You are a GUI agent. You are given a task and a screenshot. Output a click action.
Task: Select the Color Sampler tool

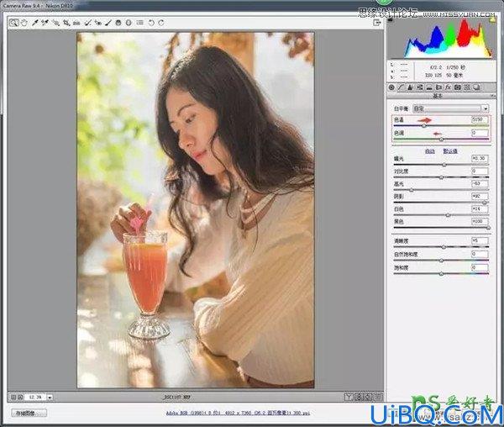click(45, 23)
